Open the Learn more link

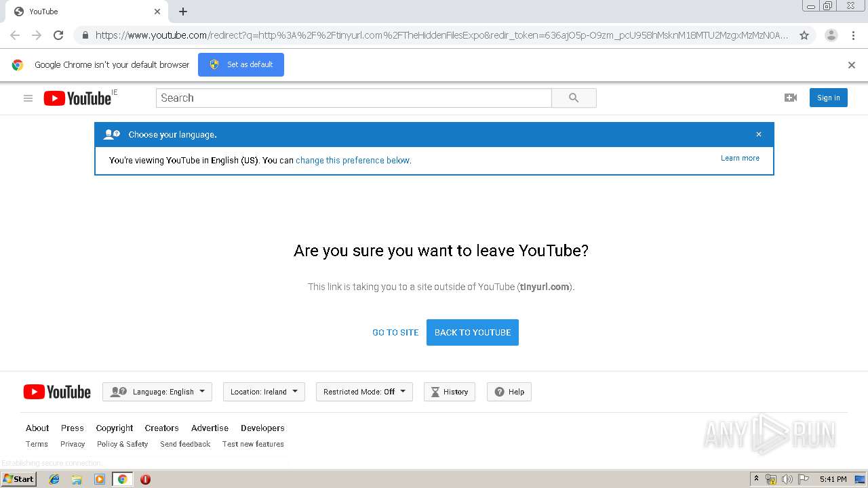pyautogui.click(x=740, y=158)
